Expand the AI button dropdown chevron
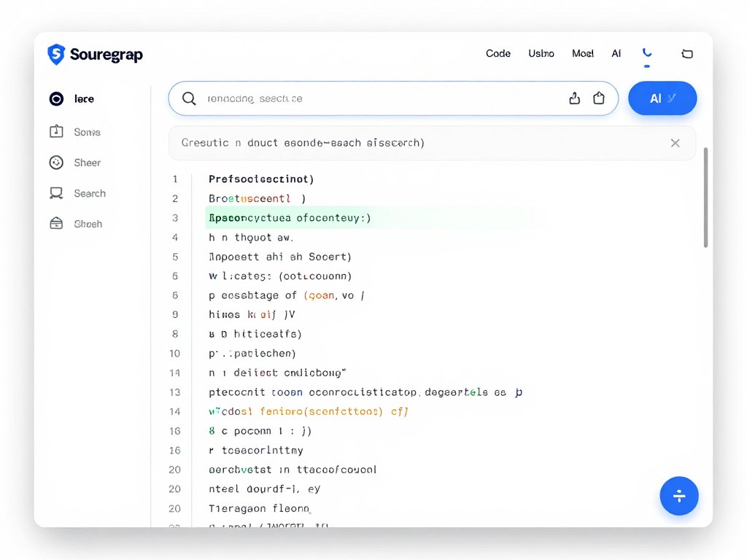Screen dimensions: 747x560 tap(673, 98)
